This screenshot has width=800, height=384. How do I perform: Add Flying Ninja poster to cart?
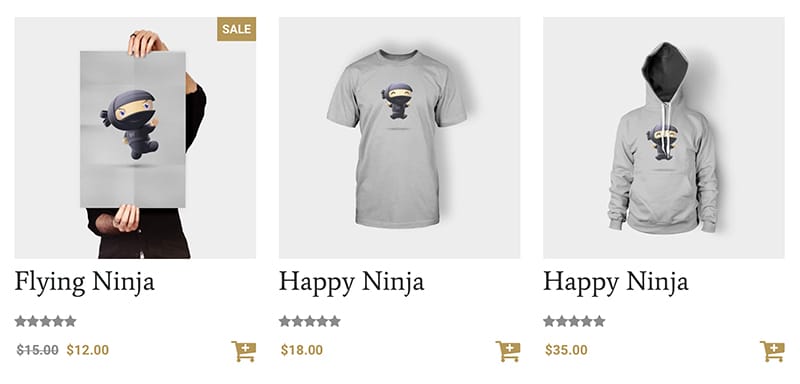(x=243, y=351)
